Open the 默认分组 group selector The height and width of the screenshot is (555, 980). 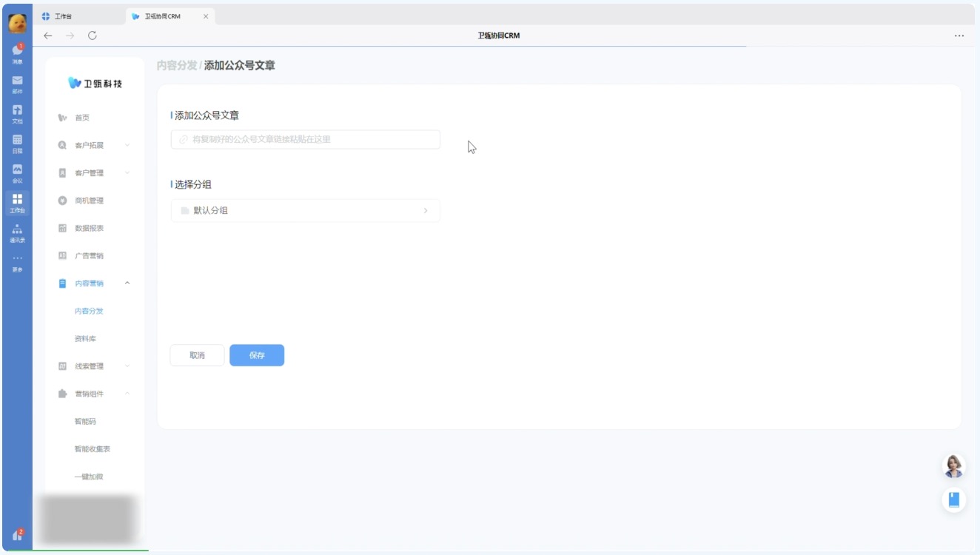coord(305,211)
